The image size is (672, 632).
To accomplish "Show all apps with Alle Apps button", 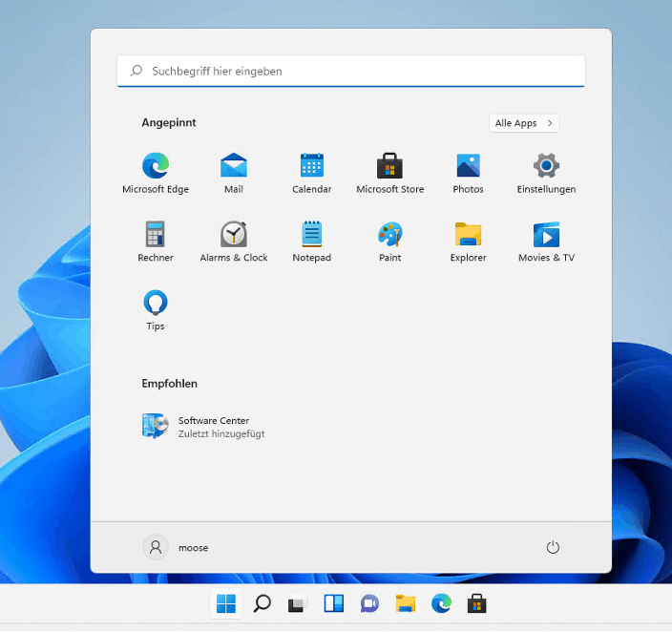I will tap(524, 123).
